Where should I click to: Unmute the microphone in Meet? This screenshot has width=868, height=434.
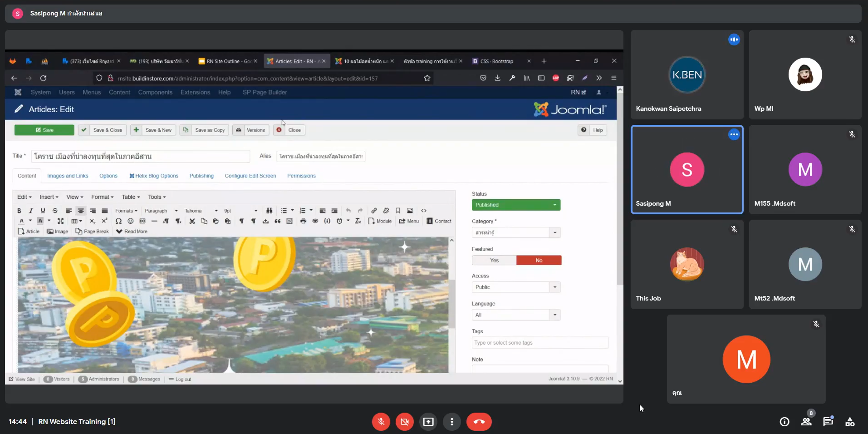381,422
